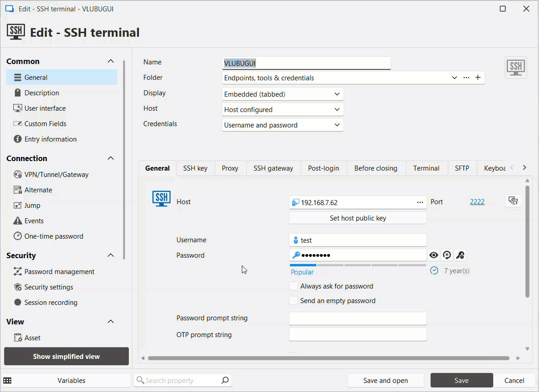Open the password generator for the Password field

[447, 255]
